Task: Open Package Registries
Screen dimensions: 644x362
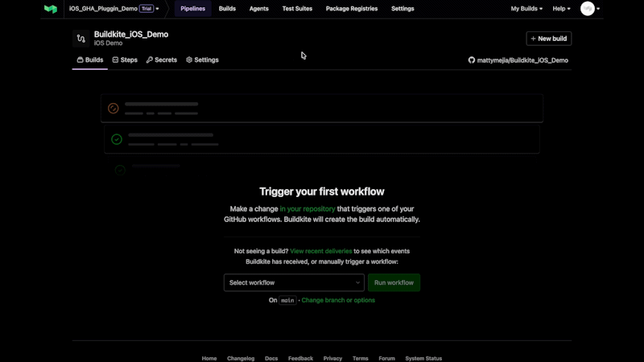Action: (352, 9)
